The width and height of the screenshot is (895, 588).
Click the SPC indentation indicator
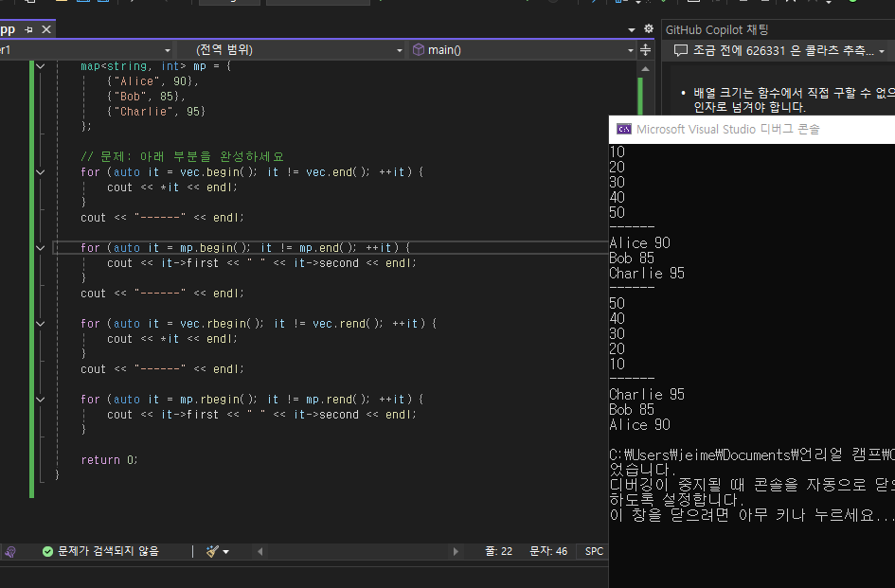coord(594,551)
